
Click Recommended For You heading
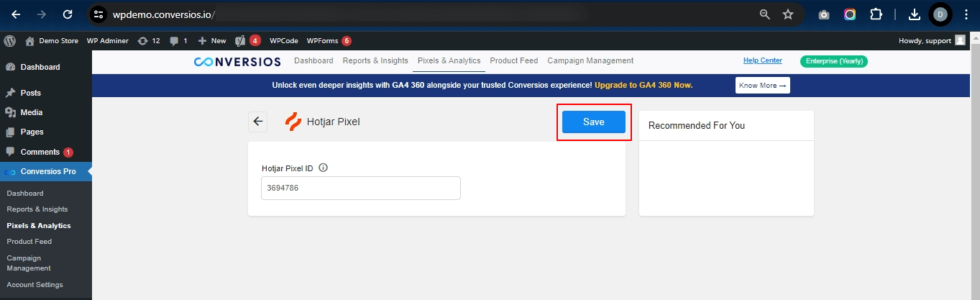(x=697, y=125)
